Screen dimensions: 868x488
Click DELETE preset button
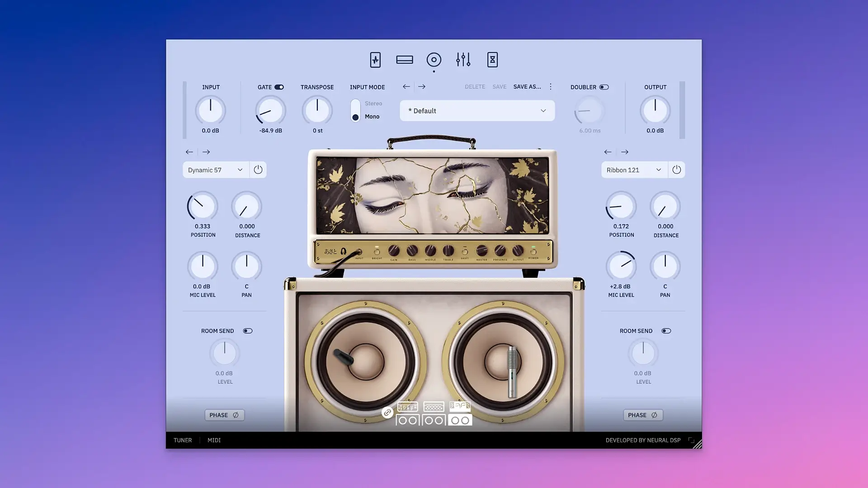pos(475,87)
